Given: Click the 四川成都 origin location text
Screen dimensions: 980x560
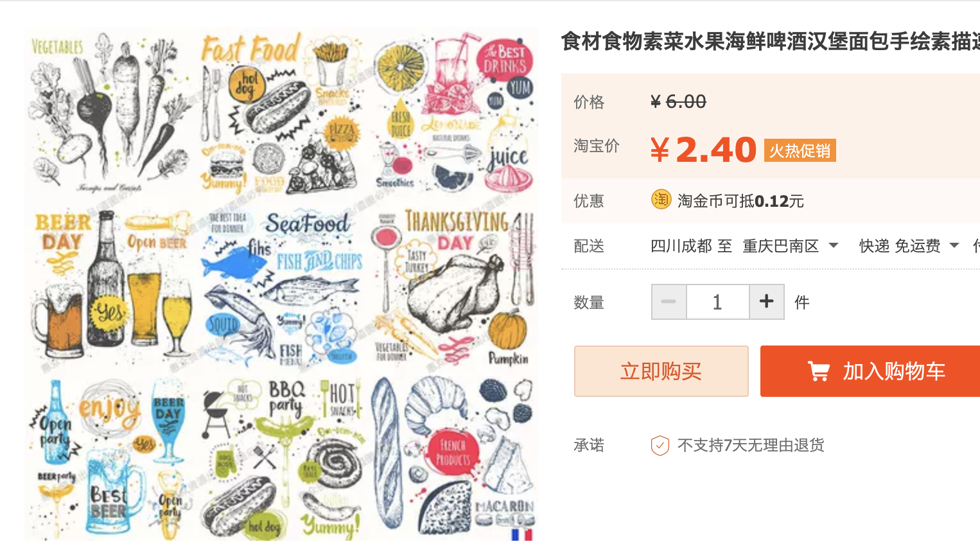Looking at the screenshot, I should coord(681,246).
